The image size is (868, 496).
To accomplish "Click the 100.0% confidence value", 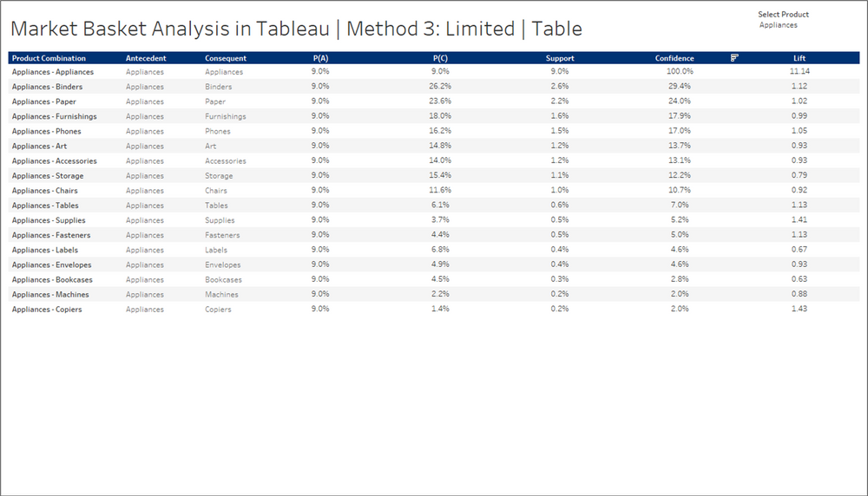I will point(680,71).
